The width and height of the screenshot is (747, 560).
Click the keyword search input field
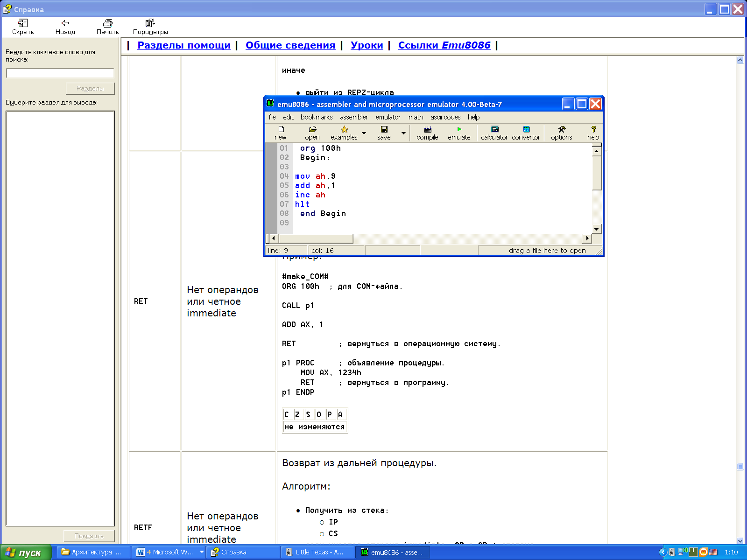60,73
